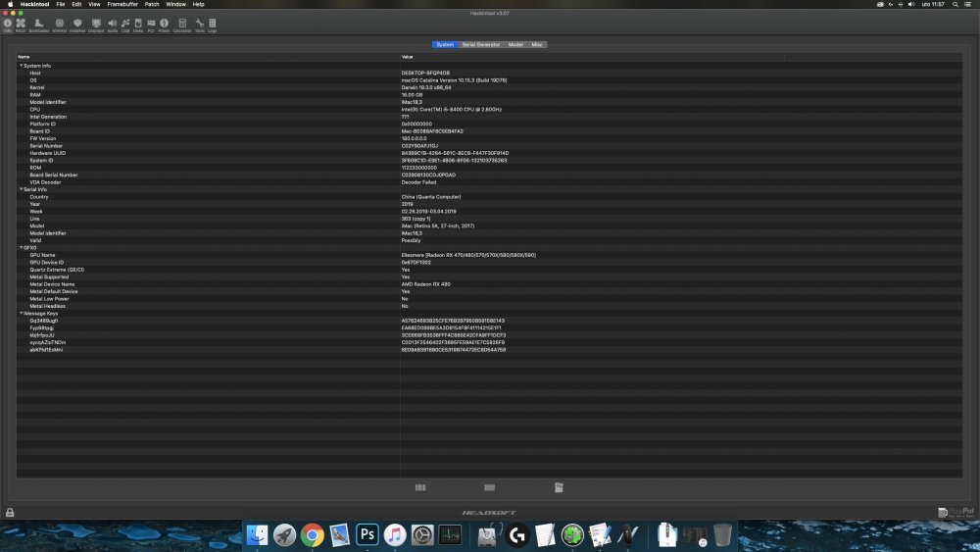Open the Window menu
This screenshot has height=552, width=980.
pyautogui.click(x=175, y=4)
